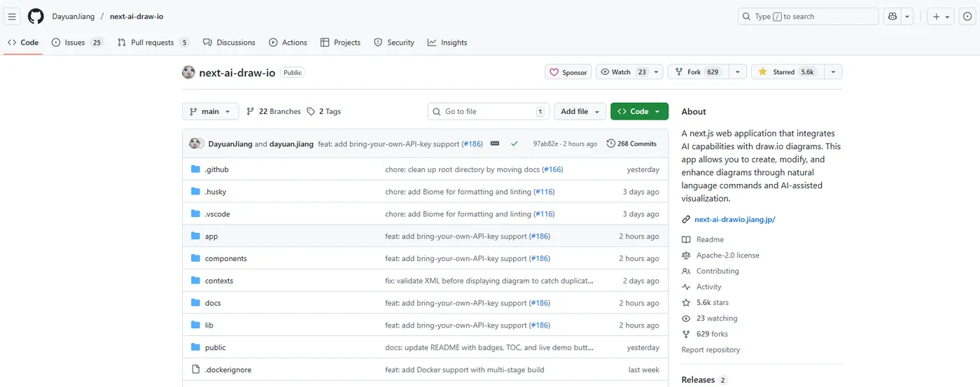Image resolution: width=980 pixels, height=387 pixels.
Task: Open the .dockerignore file
Action: pyautogui.click(x=227, y=370)
